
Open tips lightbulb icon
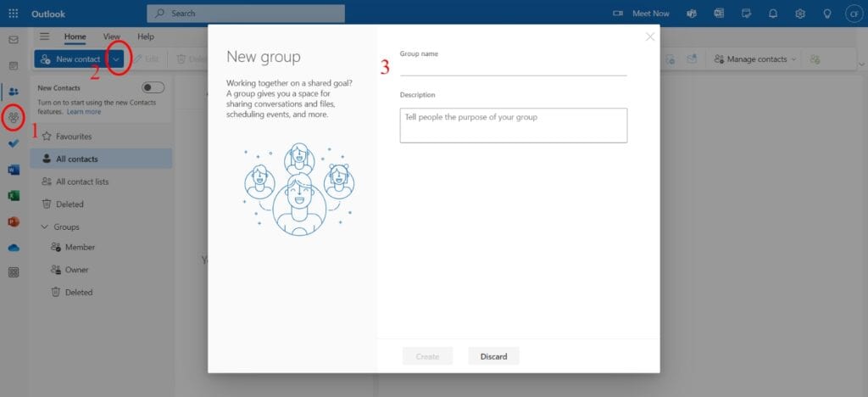pos(827,14)
